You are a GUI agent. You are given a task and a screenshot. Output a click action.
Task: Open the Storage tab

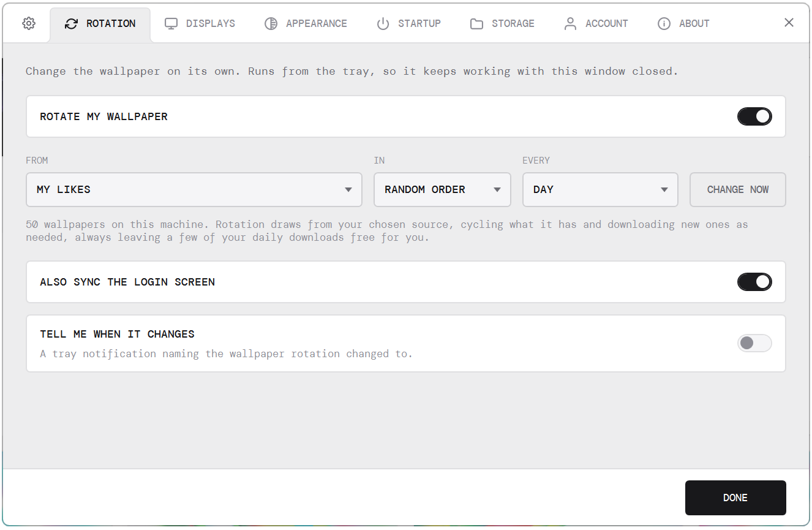502,23
